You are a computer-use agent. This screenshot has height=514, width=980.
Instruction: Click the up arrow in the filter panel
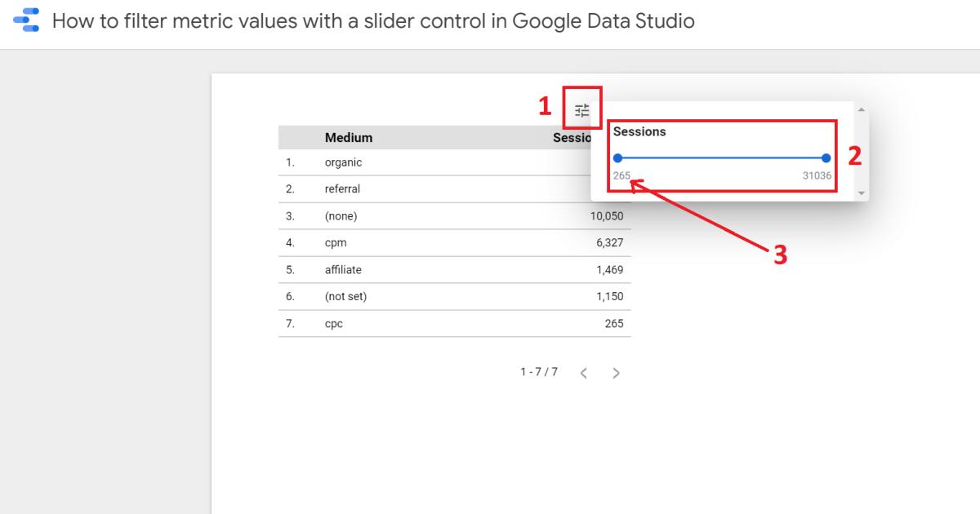point(861,109)
